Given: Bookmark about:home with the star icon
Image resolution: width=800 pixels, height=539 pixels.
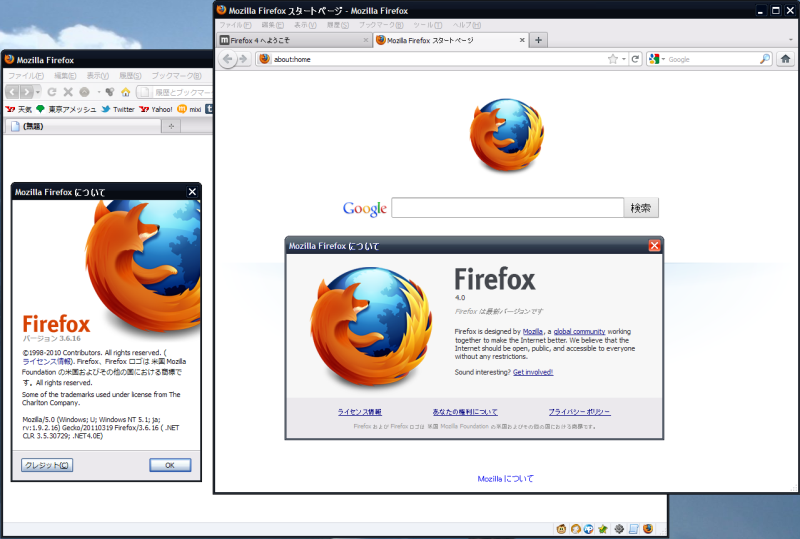Looking at the screenshot, I should pyautogui.click(x=613, y=59).
